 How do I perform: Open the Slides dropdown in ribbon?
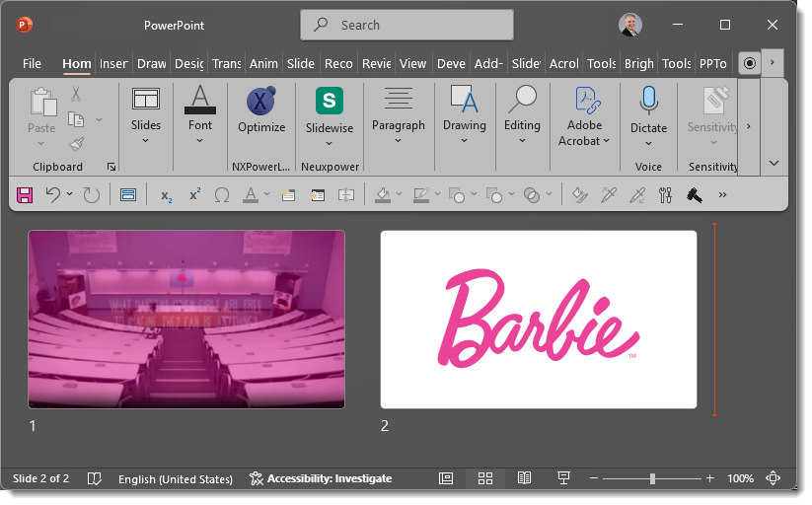click(x=145, y=115)
